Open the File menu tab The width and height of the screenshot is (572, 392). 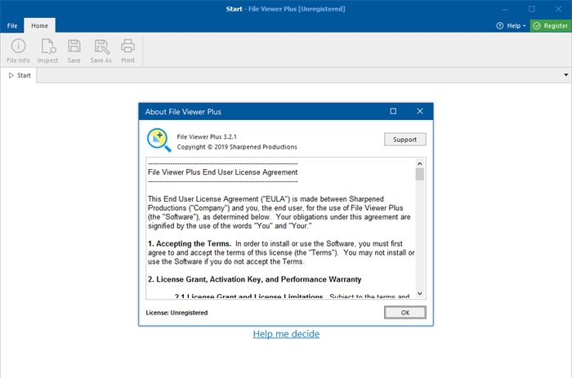point(12,25)
